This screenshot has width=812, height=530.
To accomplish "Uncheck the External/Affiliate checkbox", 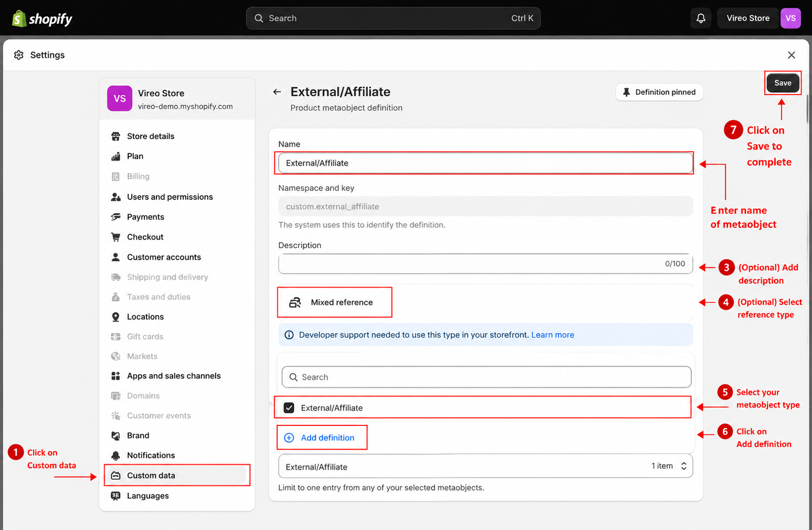I will coord(289,408).
